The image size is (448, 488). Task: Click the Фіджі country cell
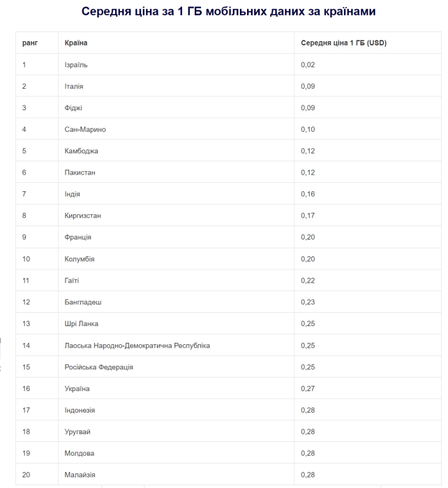[x=73, y=108]
